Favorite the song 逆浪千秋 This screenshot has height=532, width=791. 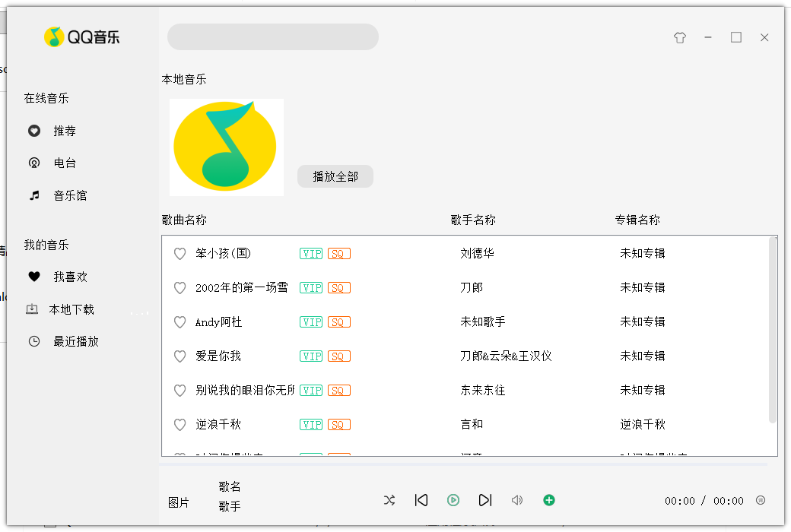[x=179, y=425]
